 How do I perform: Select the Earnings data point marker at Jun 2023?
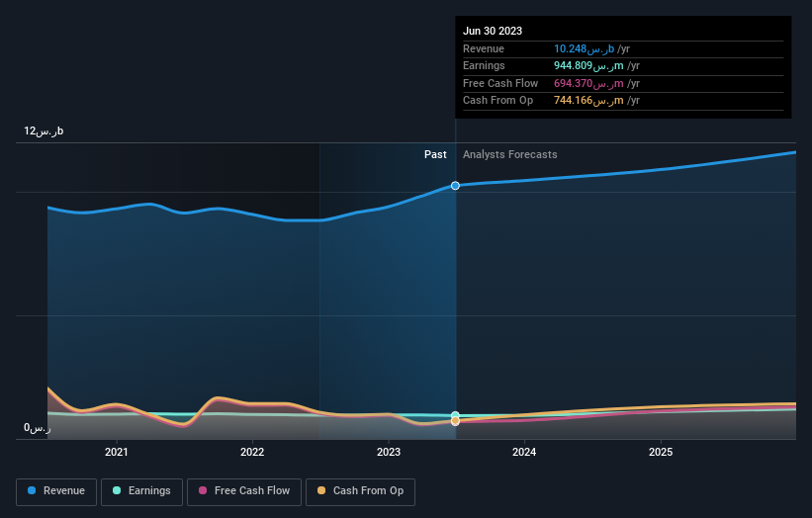pos(455,415)
